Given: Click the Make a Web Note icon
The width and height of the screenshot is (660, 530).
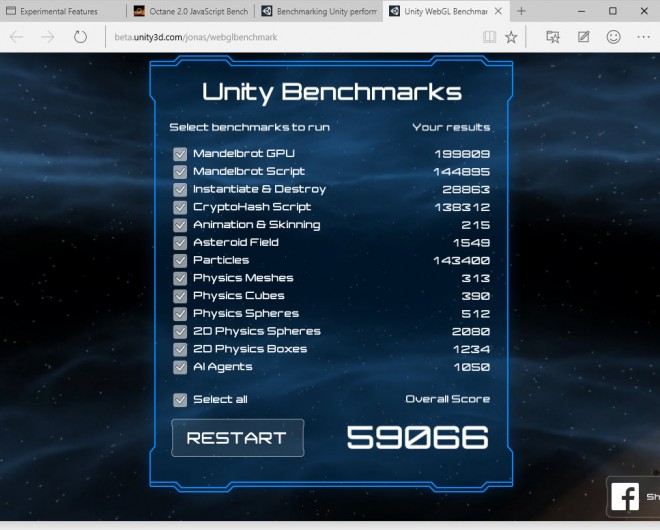Looking at the screenshot, I should point(583,37).
